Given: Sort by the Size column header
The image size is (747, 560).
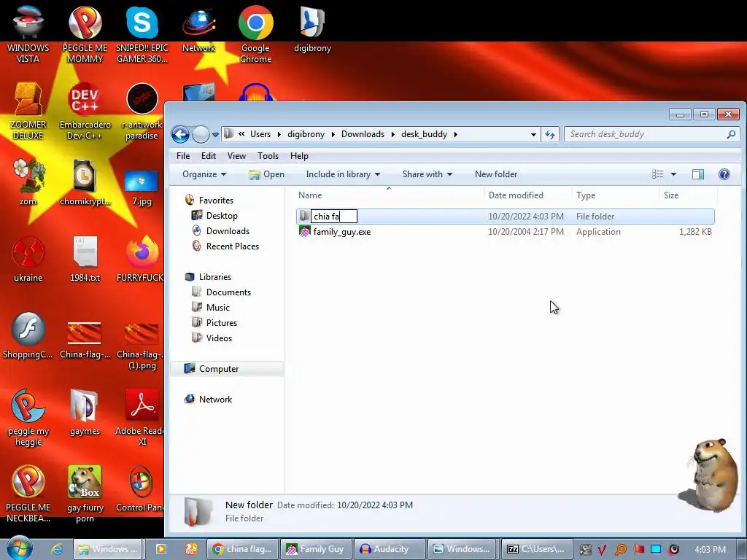Looking at the screenshot, I should (x=688, y=195).
